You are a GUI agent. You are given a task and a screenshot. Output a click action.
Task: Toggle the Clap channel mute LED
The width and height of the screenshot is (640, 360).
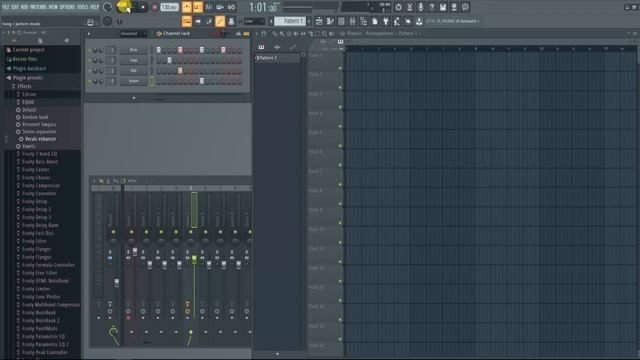(x=90, y=60)
